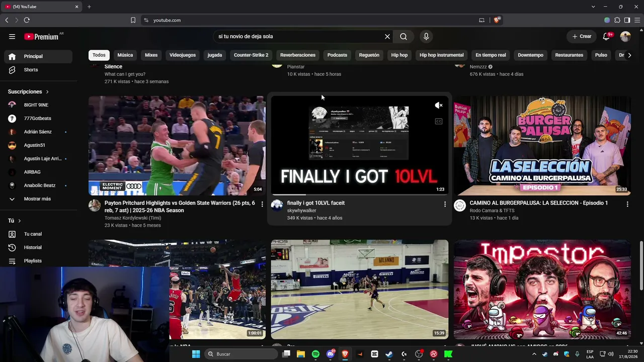Viewport: 644px width, 362px height.
Task: Clear the search box with the X
Action: coord(387,36)
